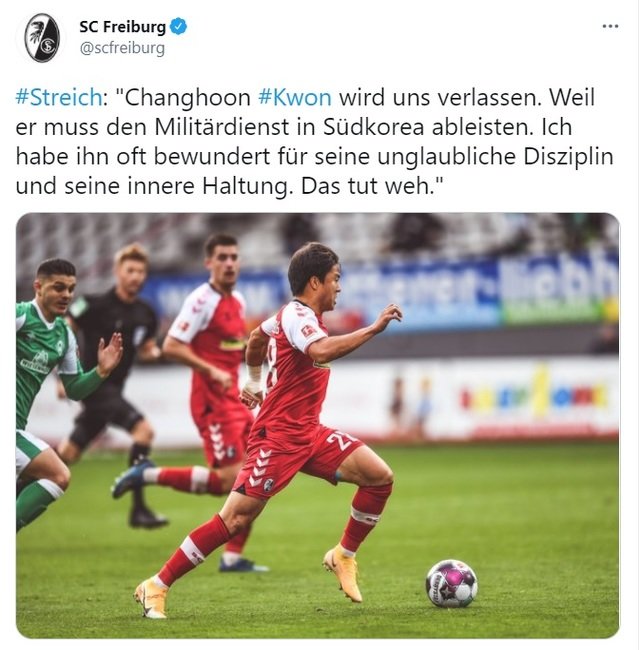Click the word "Changhoon" in tweet text
Image resolution: width=640 pixels, height=650 pixels.
[x=188, y=98]
